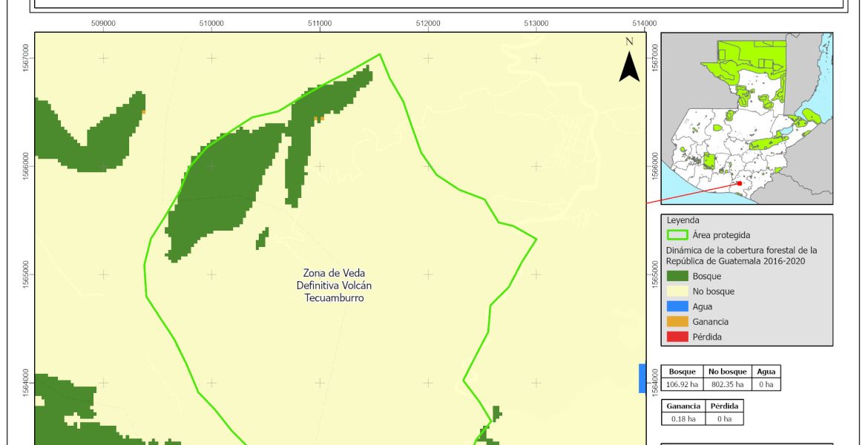This screenshot has height=445, width=868.
Task: Click the 509000 coordinate label on top axis
Action: point(103,23)
